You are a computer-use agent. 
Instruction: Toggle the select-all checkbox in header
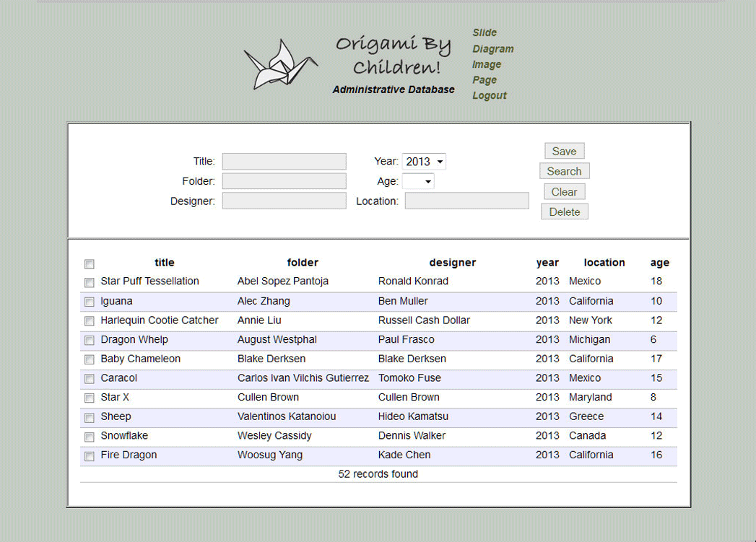[x=90, y=264]
